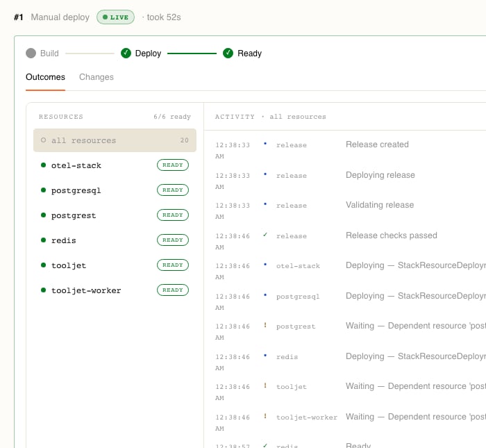Click postgrest label in activity log
The height and width of the screenshot is (448, 486).
pyautogui.click(x=296, y=326)
